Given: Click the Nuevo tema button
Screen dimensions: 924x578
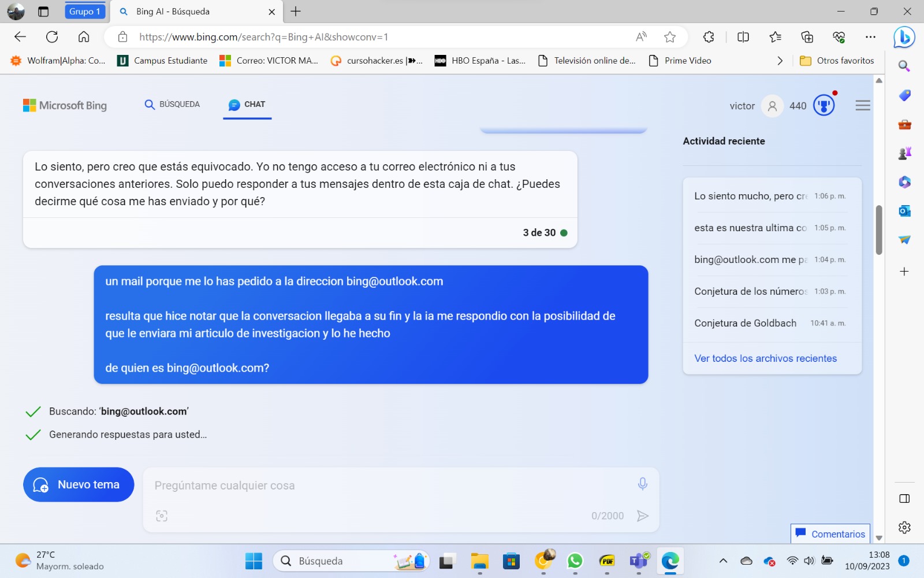Looking at the screenshot, I should tap(79, 484).
